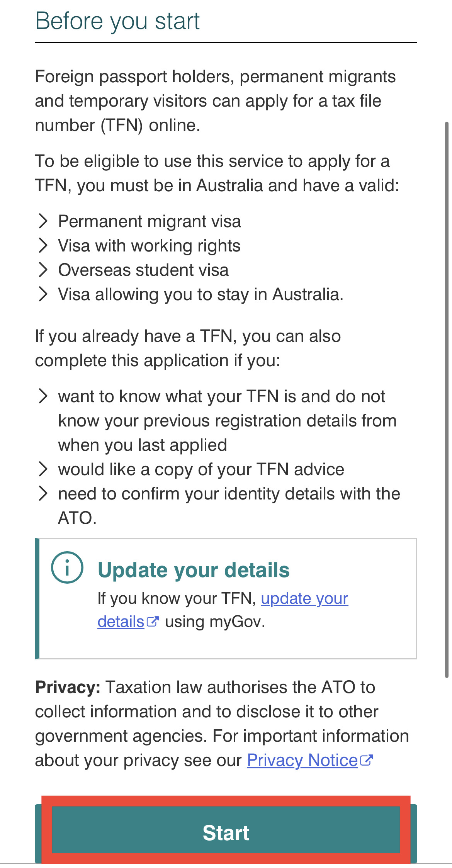
Task: Click chevron beside Permanent migrant visa
Action: (43, 221)
